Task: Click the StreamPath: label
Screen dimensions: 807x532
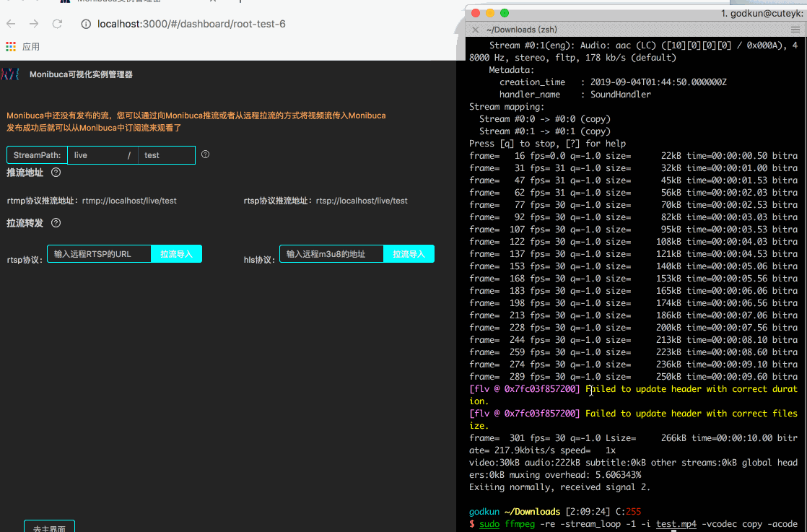Action: point(37,155)
